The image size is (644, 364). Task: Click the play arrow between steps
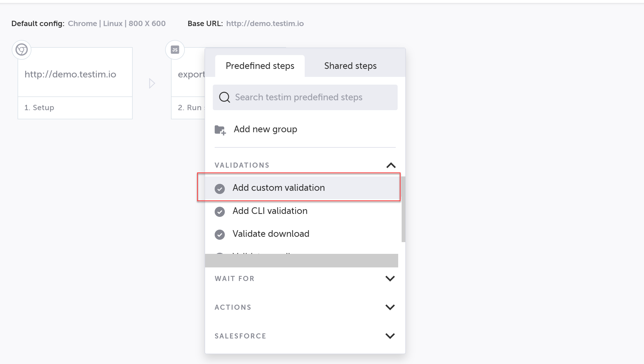click(x=152, y=84)
